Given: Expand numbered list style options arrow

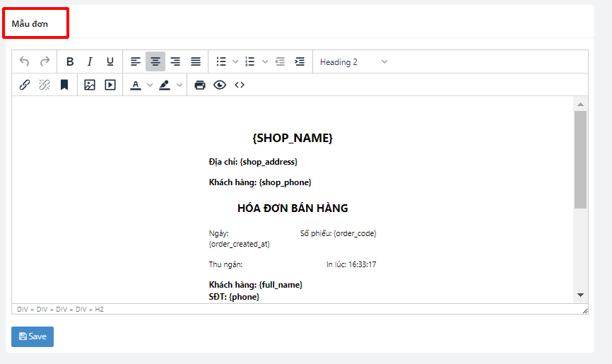Looking at the screenshot, I should (265, 62).
